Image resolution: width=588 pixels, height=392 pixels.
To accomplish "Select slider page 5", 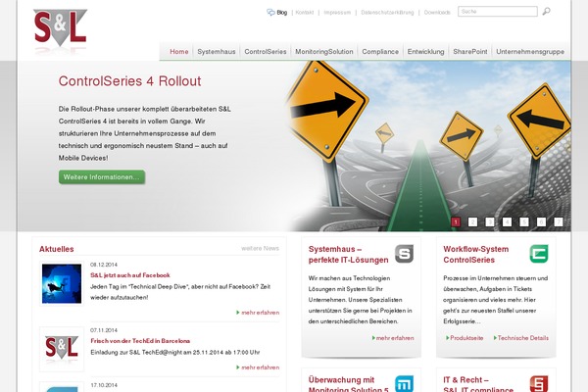I will coord(524,222).
